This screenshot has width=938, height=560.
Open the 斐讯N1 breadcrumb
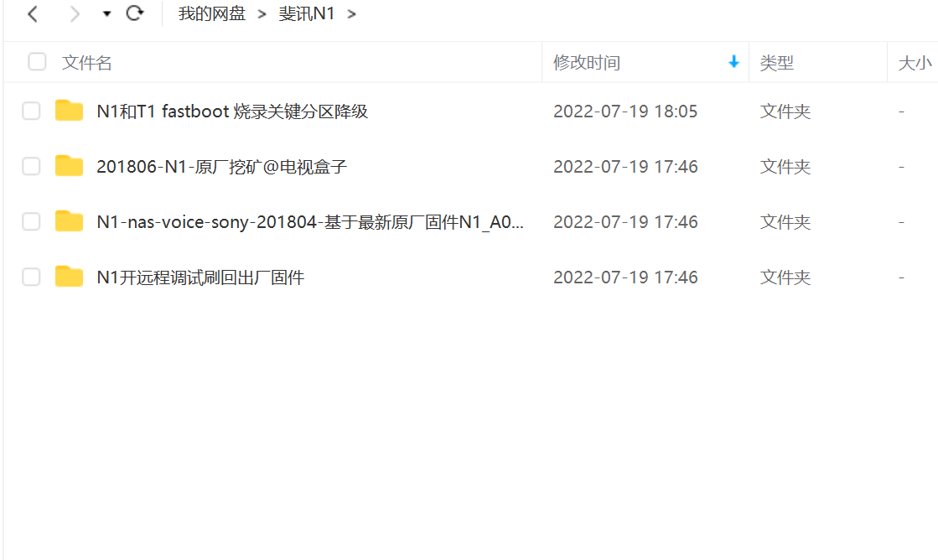pos(306,13)
